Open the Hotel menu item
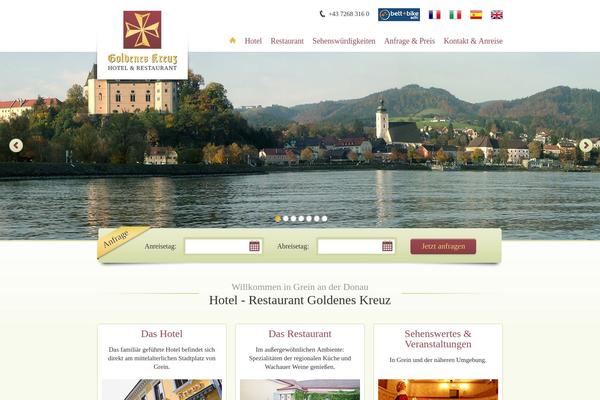600x400 pixels. 253,41
